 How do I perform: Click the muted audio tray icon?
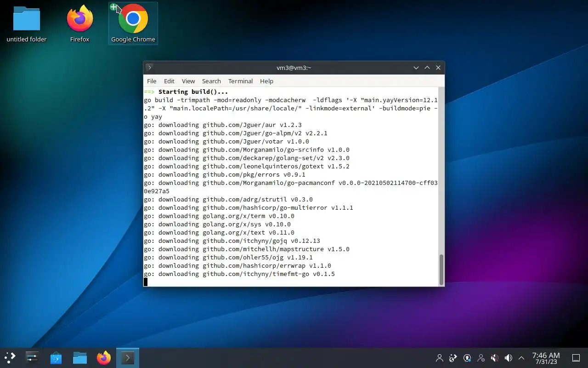coord(495,358)
